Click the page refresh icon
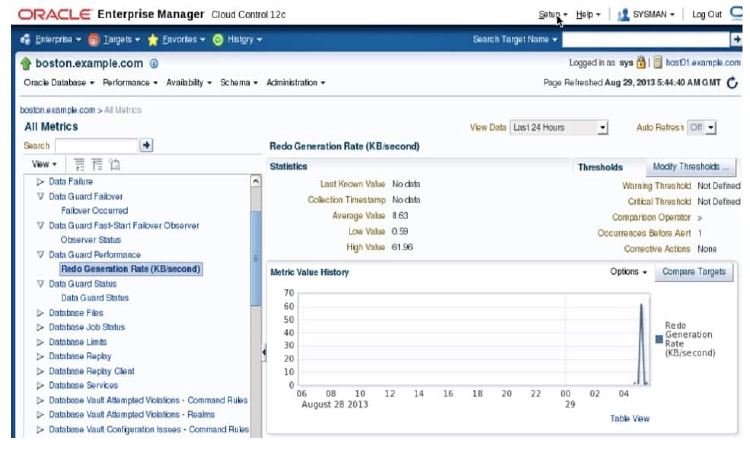This screenshot has width=750, height=449. point(732,83)
